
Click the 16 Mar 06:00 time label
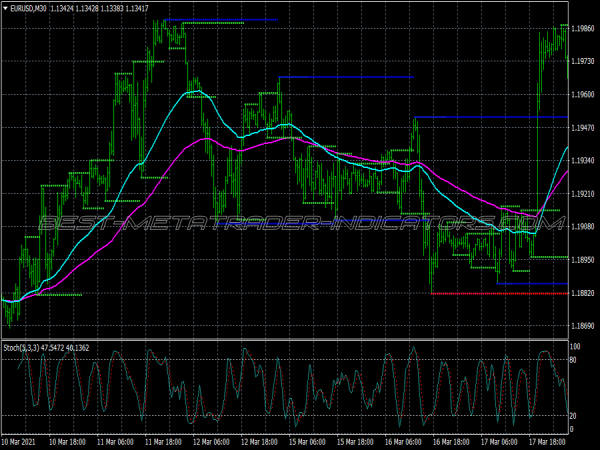pyautogui.click(x=403, y=442)
